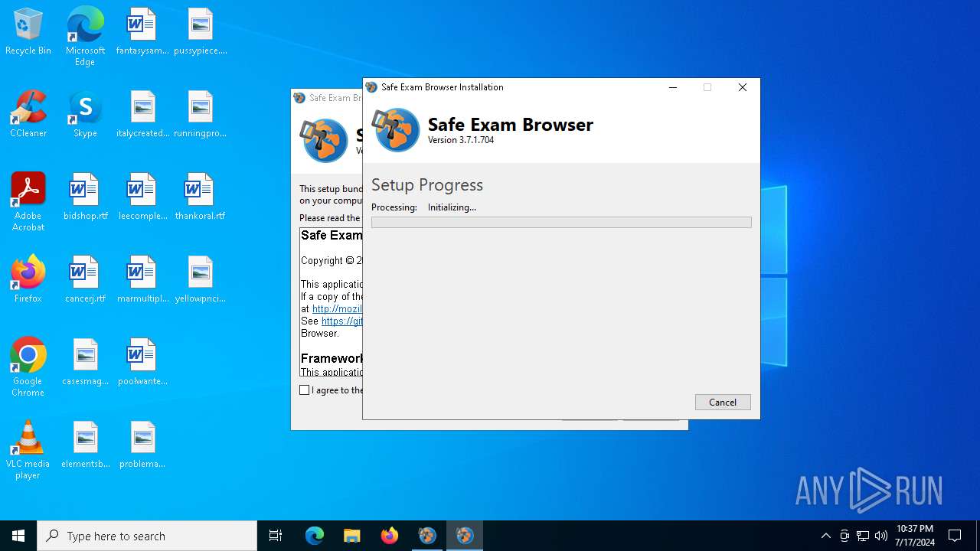
Task: Select the pussypiece image file icon
Action: tap(200, 32)
